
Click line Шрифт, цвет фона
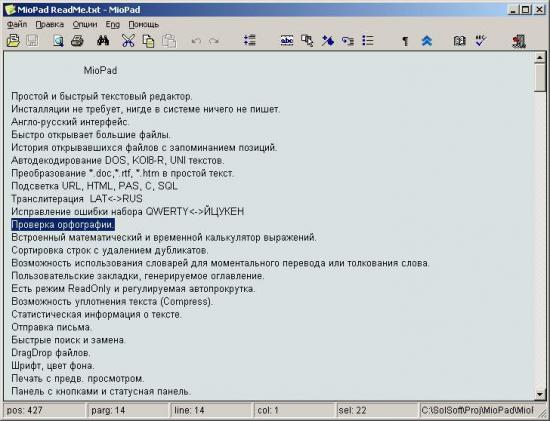(53, 366)
